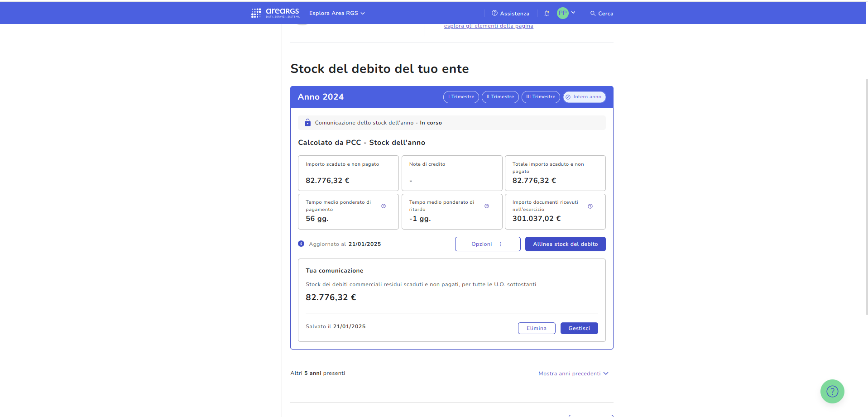Open the green floating help button

click(x=832, y=391)
